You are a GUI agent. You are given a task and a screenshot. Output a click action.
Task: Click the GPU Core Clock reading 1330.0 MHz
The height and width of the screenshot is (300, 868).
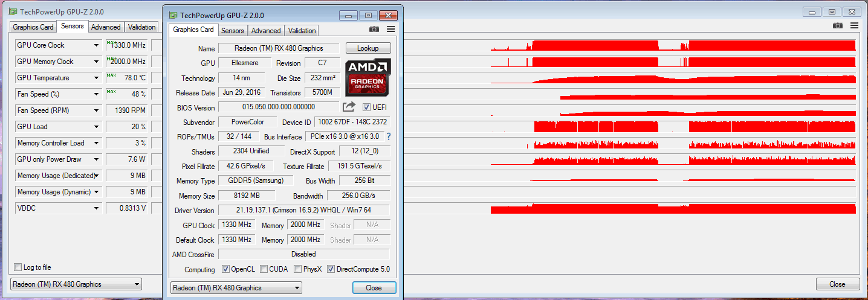click(127, 45)
